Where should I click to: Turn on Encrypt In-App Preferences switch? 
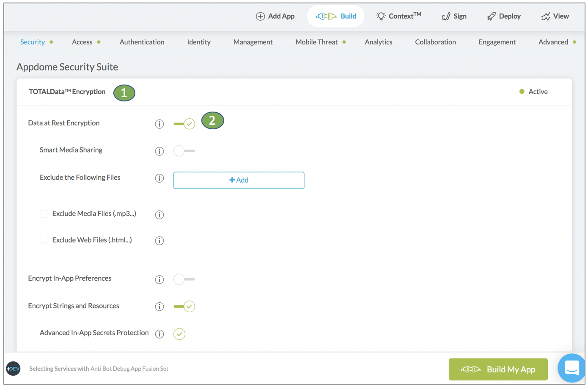[184, 279]
